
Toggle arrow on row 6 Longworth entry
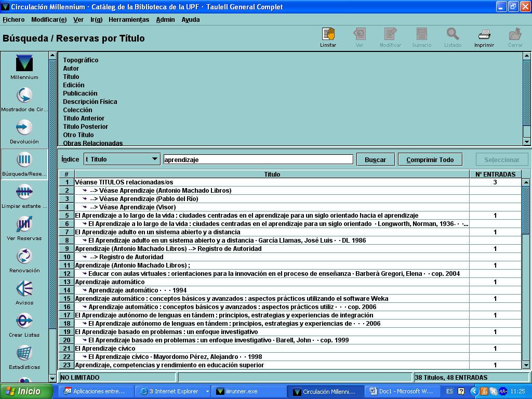pyautogui.click(x=85, y=223)
